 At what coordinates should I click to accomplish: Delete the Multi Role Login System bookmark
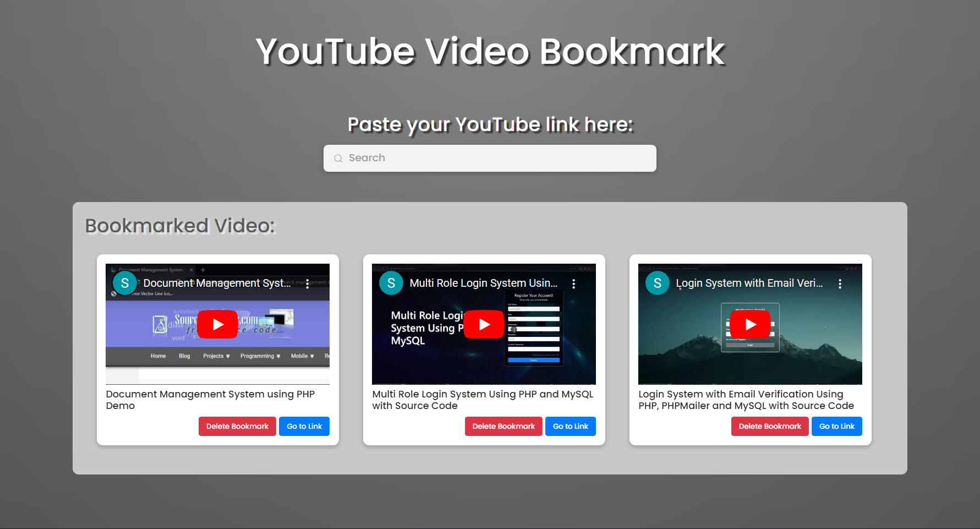point(503,426)
